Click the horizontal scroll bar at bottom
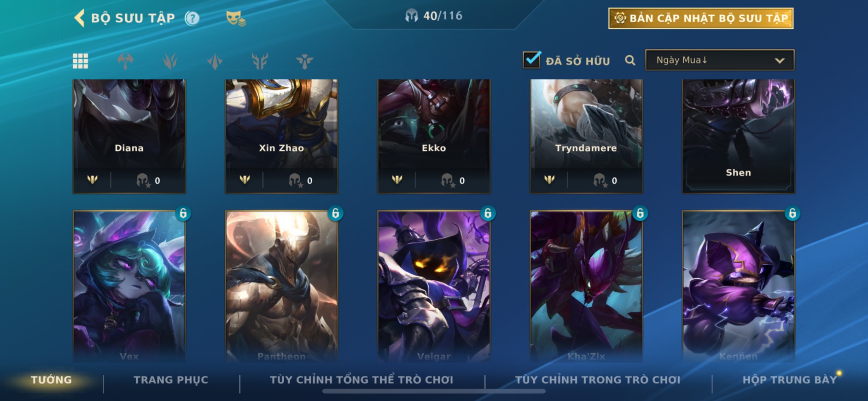The width and height of the screenshot is (868, 401). tap(434, 391)
